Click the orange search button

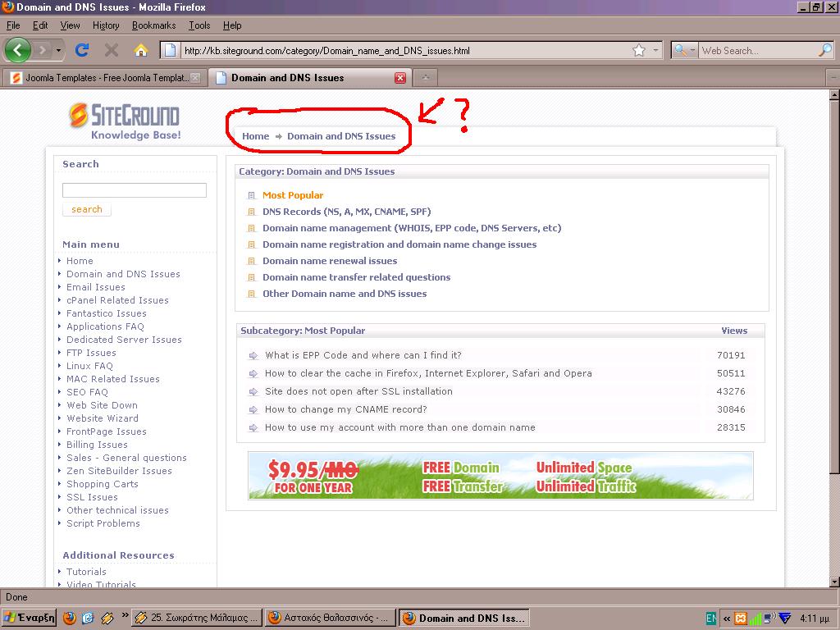pyautogui.click(x=87, y=209)
